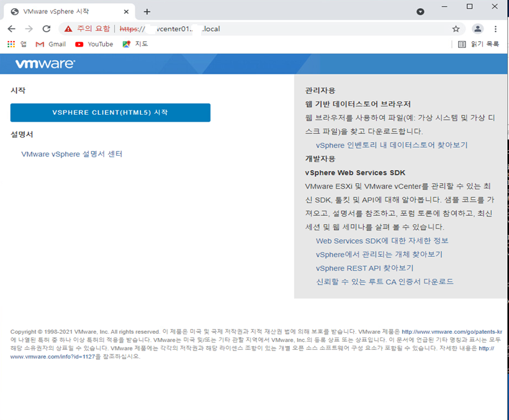Open vSphere에서 관리되는 개체 찾아보기 link
This screenshot has height=420, width=509.
click(x=379, y=254)
